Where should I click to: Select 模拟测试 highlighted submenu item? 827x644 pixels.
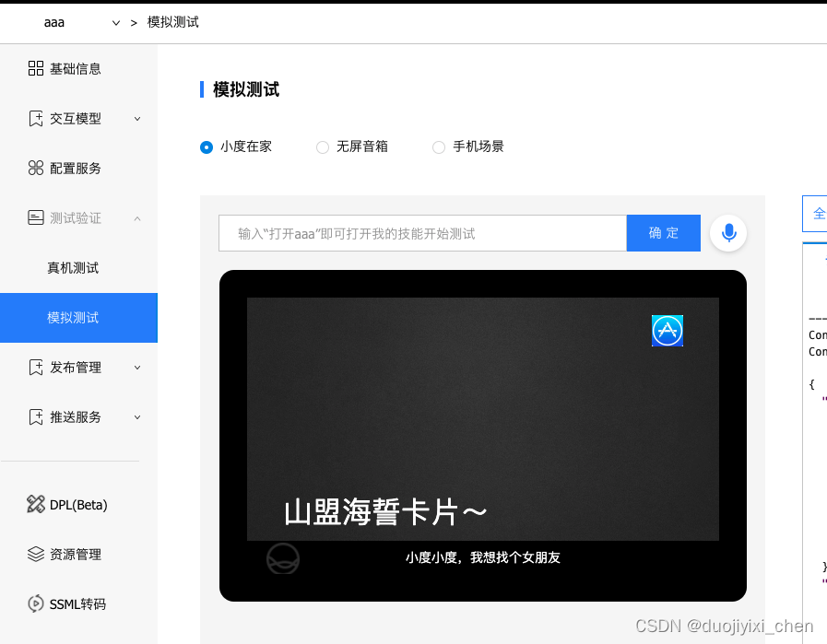pos(78,318)
